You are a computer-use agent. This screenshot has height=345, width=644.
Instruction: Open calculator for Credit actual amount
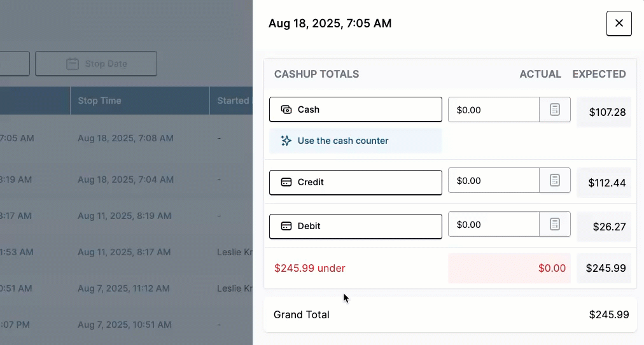pos(554,180)
